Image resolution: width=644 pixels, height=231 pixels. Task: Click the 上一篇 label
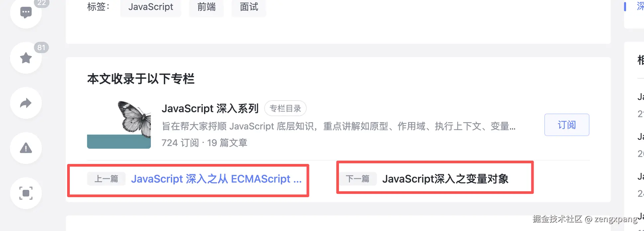coord(106,179)
